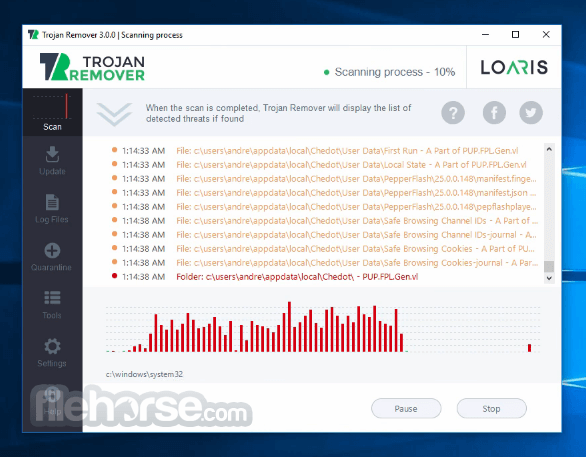
Task: Click scroll up arrow of log list
Action: pos(549,149)
